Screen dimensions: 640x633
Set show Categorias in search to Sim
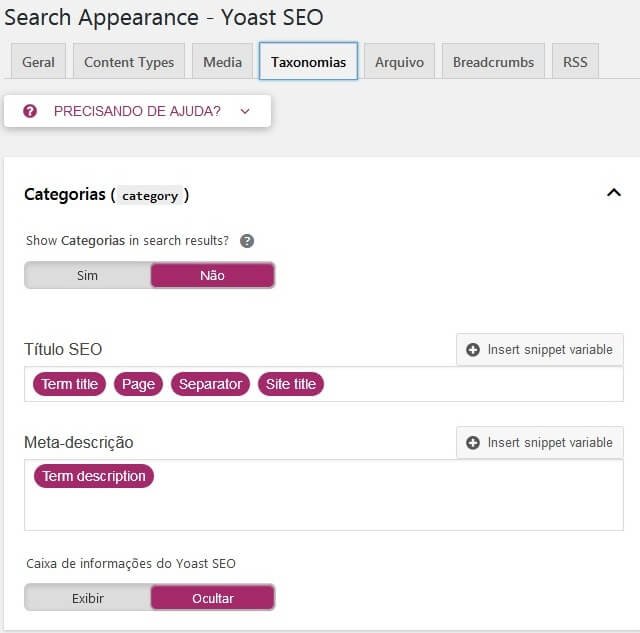coord(87,275)
